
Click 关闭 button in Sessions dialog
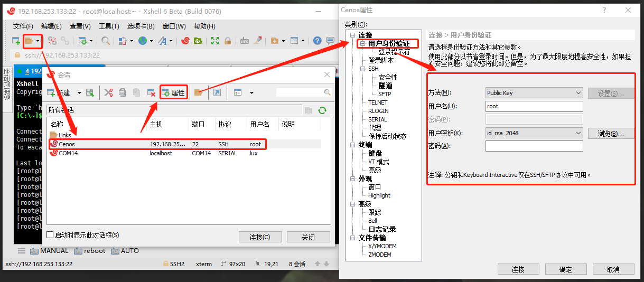coord(308,237)
